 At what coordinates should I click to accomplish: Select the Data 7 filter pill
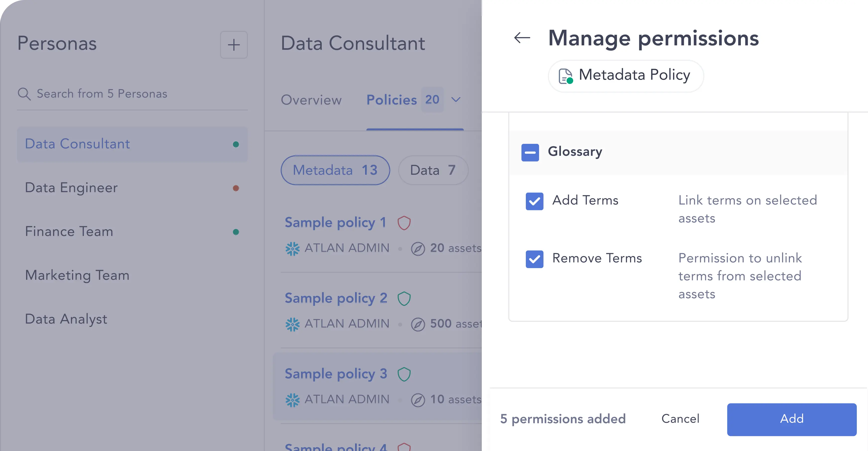coord(433,170)
